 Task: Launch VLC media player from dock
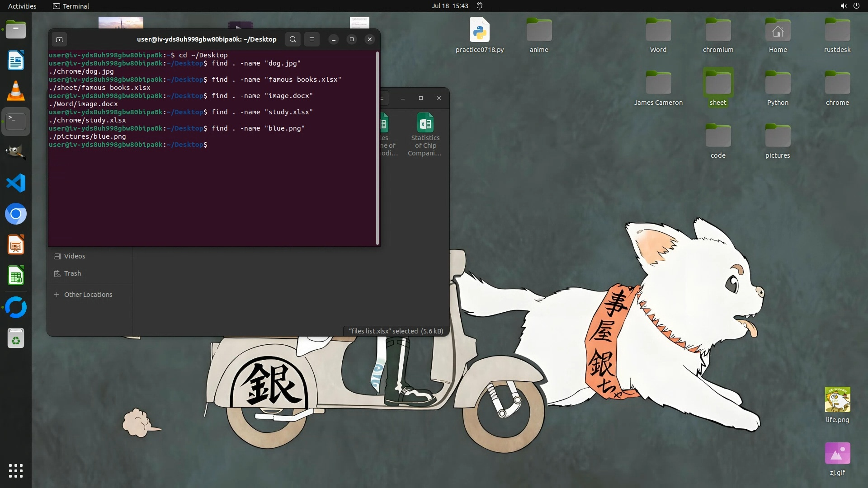pyautogui.click(x=16, y=91)
